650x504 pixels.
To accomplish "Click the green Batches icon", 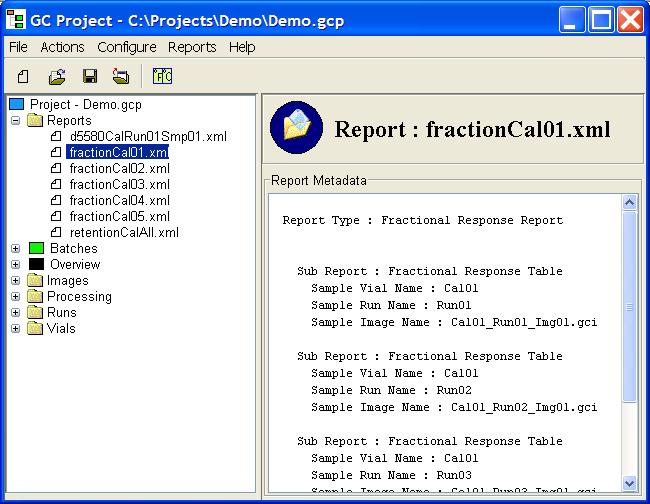I will (x=36, y=248).
